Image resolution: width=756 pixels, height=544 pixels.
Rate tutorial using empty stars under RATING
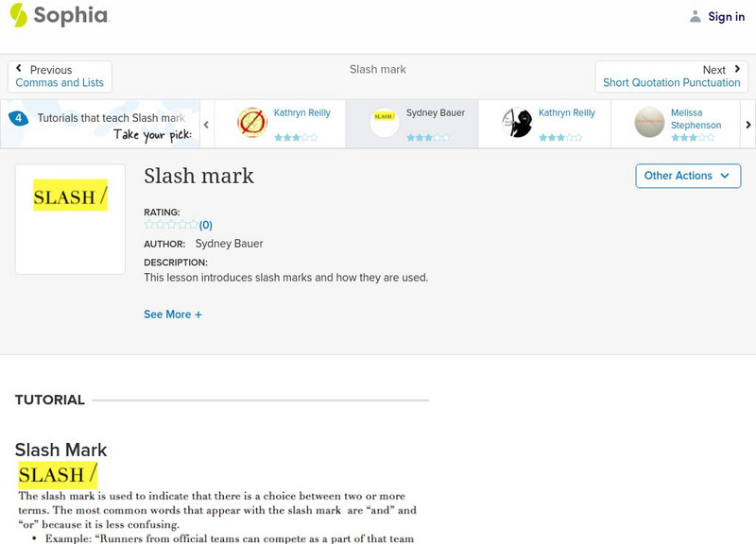coord(171,225)
